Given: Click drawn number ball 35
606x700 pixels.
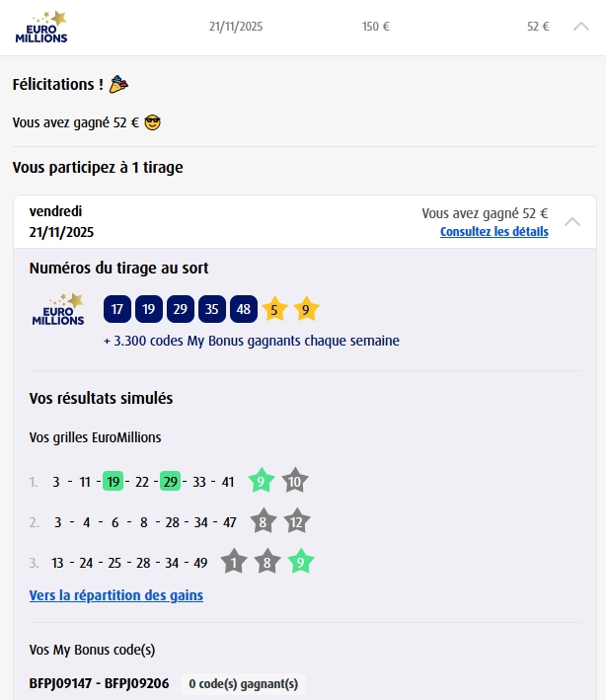Looking at the screenshot, I should [x=212, y=309].
